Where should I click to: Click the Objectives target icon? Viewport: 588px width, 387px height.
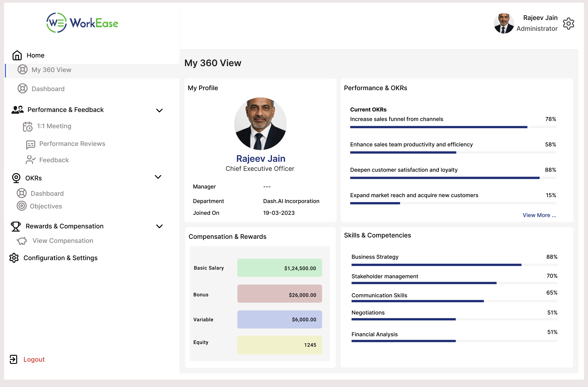(22, 206)
